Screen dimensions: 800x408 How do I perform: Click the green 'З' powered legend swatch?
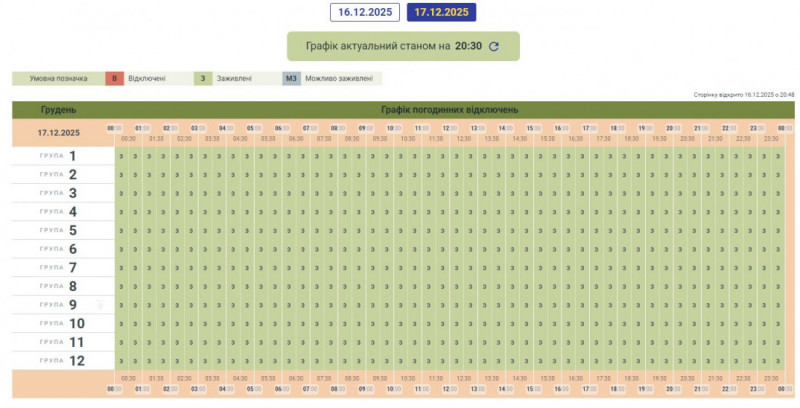pos(203,78)
